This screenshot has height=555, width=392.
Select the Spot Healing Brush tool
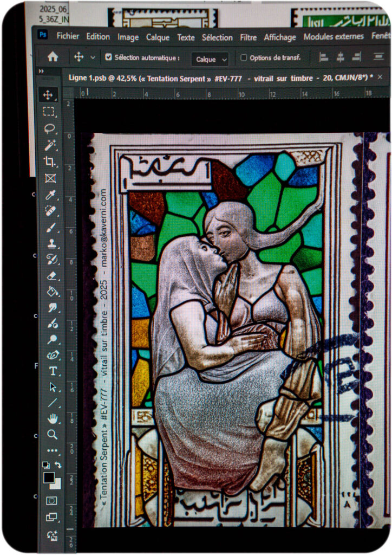click(x=50, y=211)
